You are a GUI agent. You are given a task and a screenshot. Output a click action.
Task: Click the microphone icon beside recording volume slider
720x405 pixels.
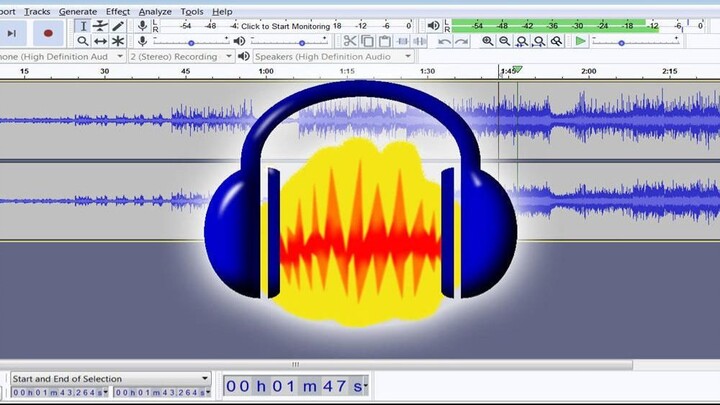143,41
